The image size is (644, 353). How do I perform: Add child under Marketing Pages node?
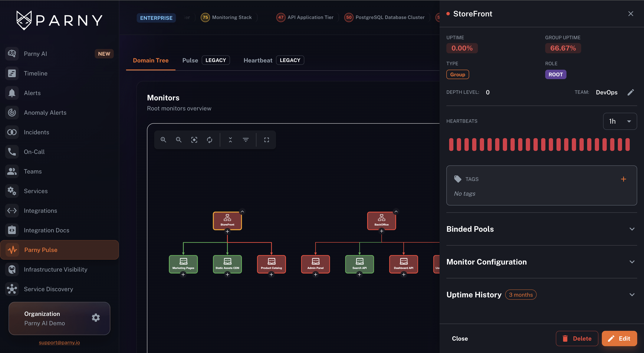coord(183,274)
